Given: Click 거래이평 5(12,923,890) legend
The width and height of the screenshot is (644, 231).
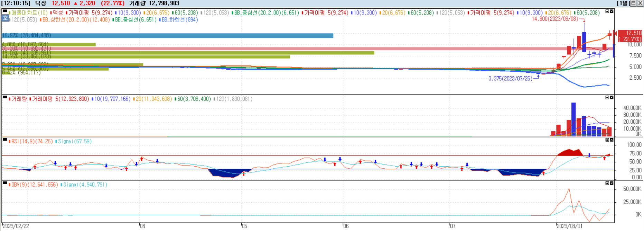Looking at the screenshot, I should pos(60,99).
